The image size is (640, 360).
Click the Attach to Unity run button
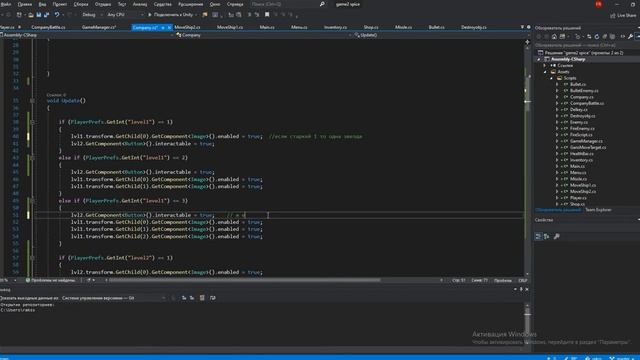[170, 15]
